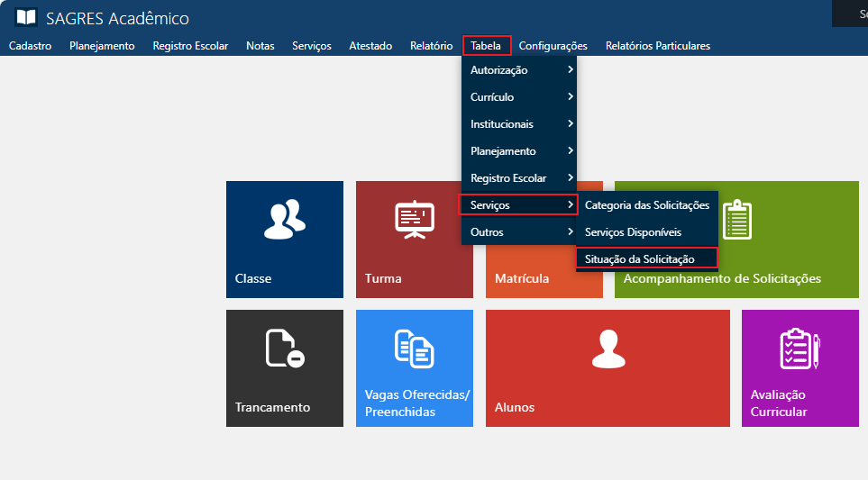The image size is (868, 480).
Task: Click the SAGRES Acadêmico book logo icon
Action: [26, 18]
